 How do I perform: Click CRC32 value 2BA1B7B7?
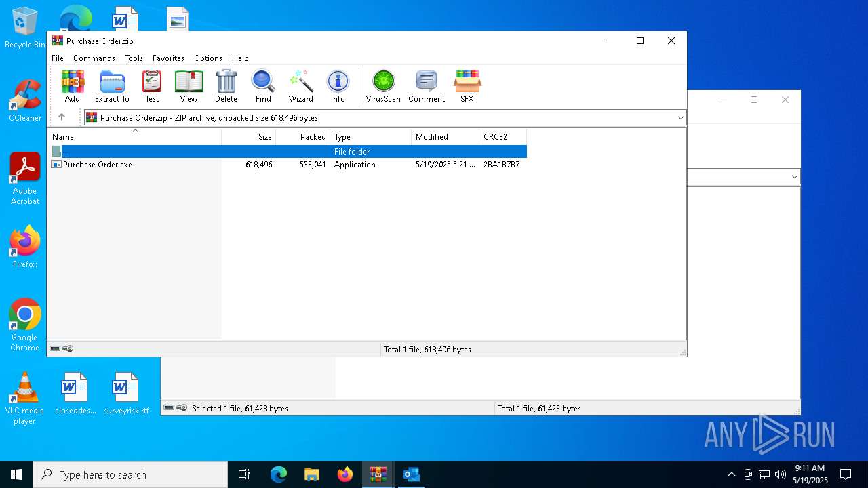(502, 165)
